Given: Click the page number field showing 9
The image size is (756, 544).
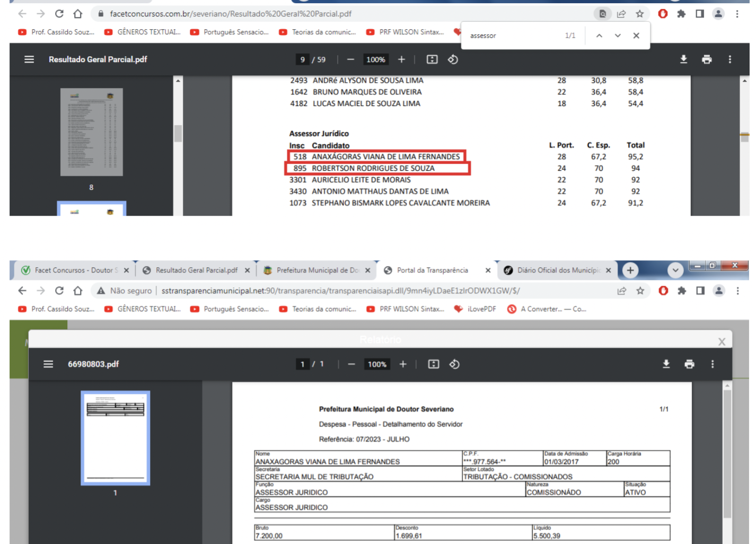Looking at the screenshot, I should point(302,59).
